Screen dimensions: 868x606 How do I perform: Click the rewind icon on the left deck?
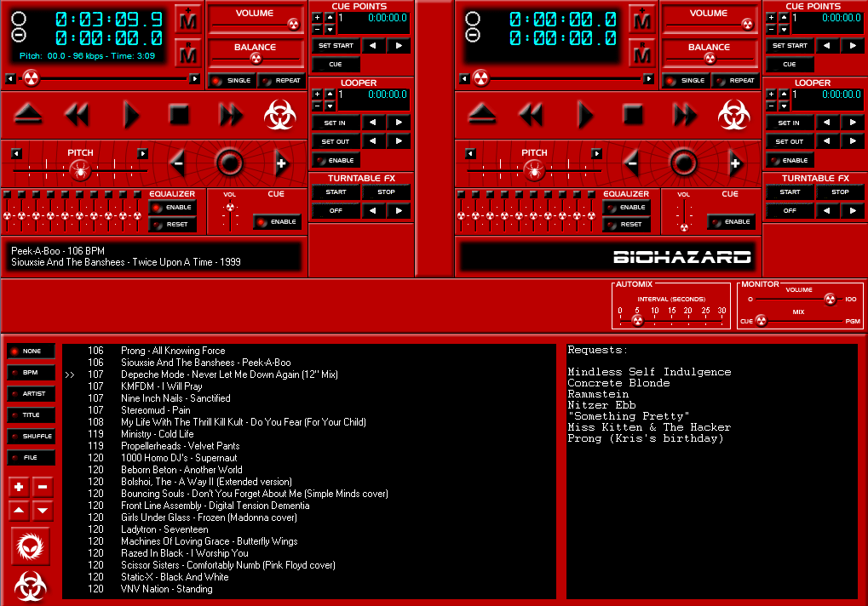(77, 115)
